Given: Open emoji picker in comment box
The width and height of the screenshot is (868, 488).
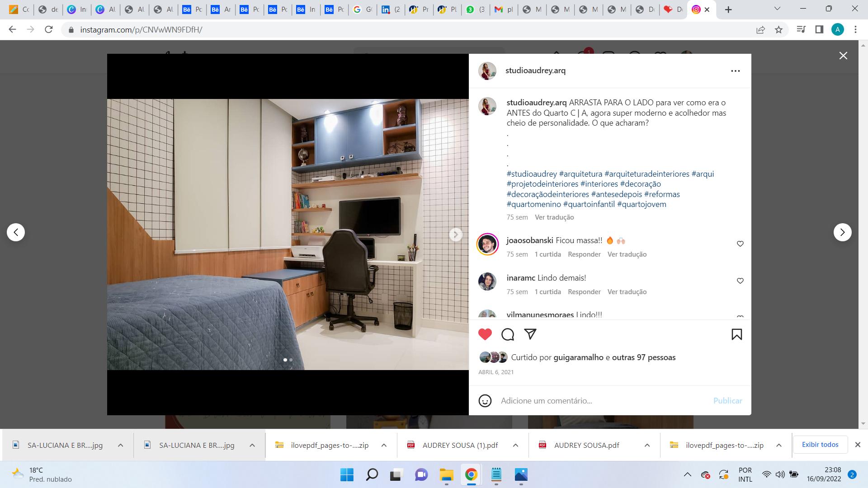Looking at the screenshot, I should (485, 401).
